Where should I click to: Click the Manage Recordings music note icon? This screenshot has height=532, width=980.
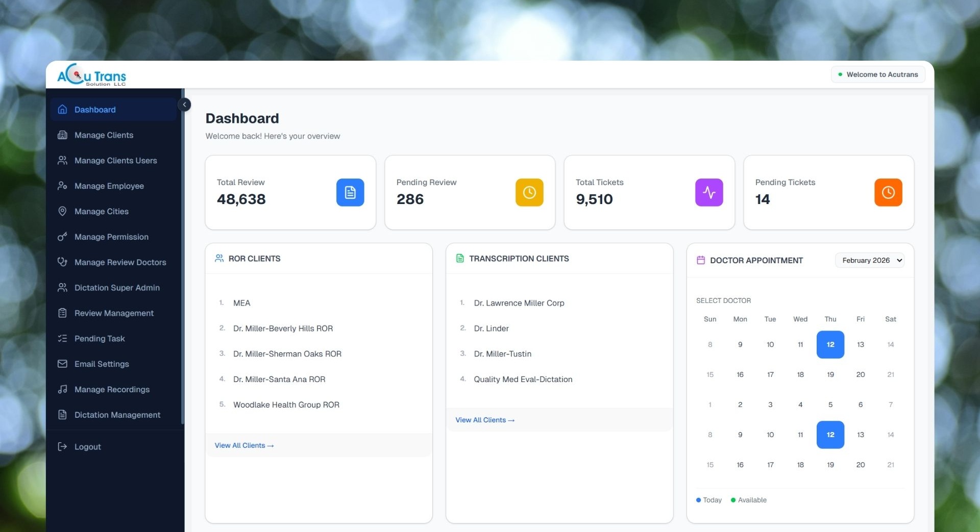[62, 389]
